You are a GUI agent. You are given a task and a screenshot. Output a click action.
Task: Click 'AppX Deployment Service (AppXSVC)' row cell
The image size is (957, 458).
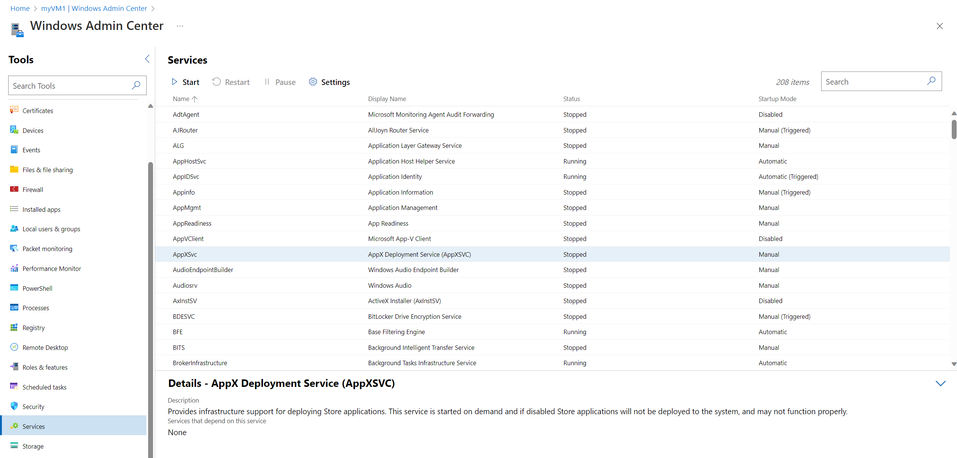pos(419,254)
